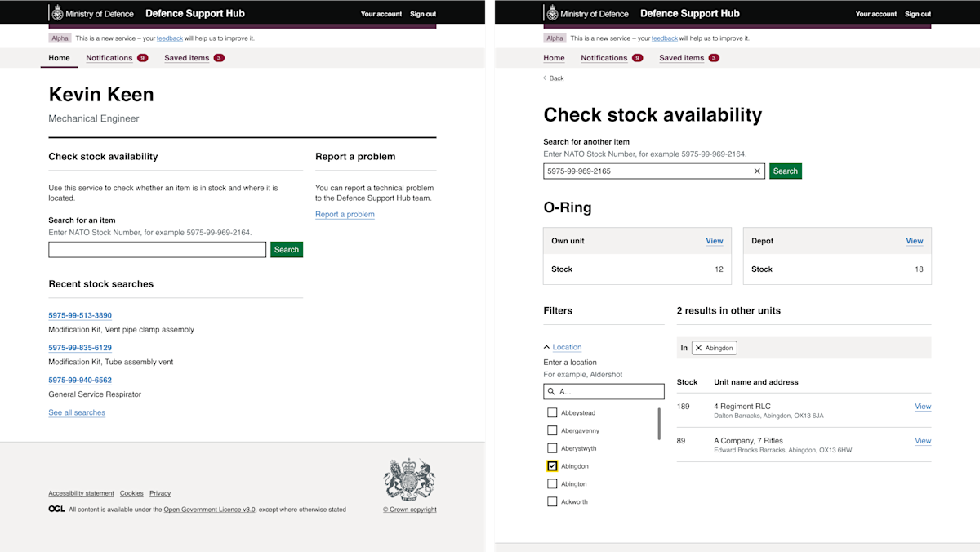Viewport: 980px width, 552px height.
Task: Open Notifications tab on left page
Action: pos(117,58)
